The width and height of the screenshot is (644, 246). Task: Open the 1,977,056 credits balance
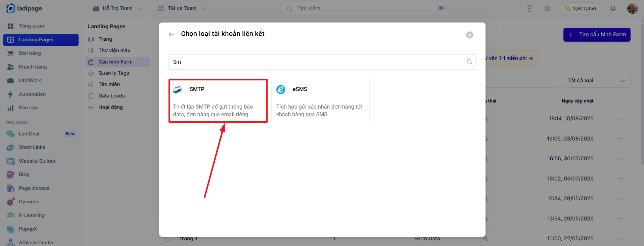(581, 8)
